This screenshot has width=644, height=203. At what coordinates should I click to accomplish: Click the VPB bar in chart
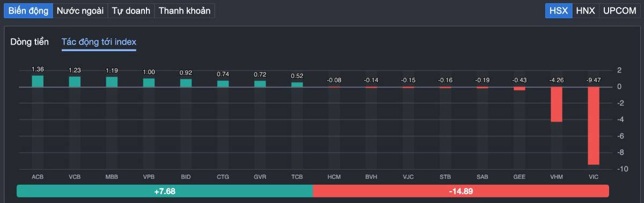(149, 83)
